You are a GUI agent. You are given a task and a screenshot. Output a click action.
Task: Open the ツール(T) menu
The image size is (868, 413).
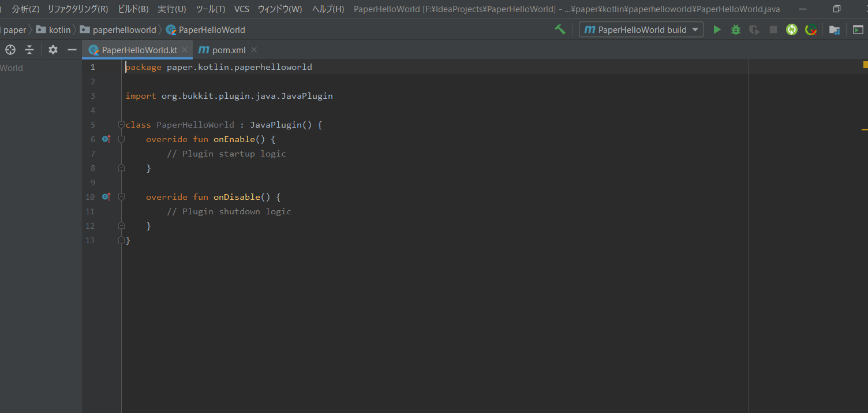point(211,9)
